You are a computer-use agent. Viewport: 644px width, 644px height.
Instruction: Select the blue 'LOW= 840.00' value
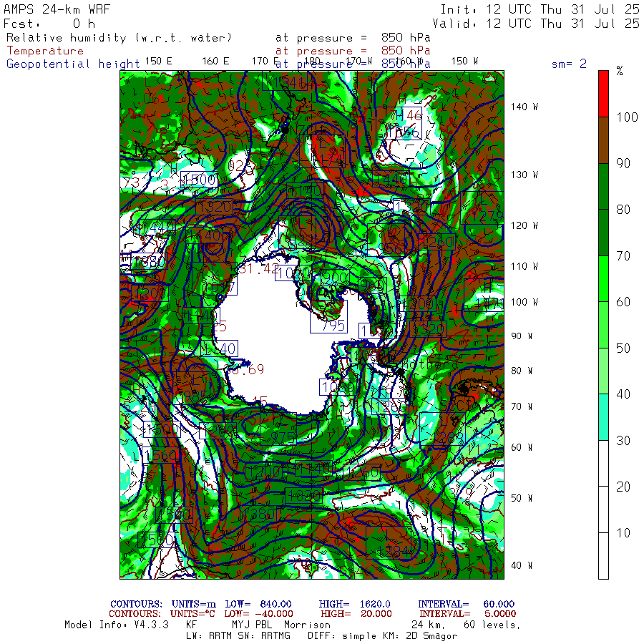pos(258,604)
